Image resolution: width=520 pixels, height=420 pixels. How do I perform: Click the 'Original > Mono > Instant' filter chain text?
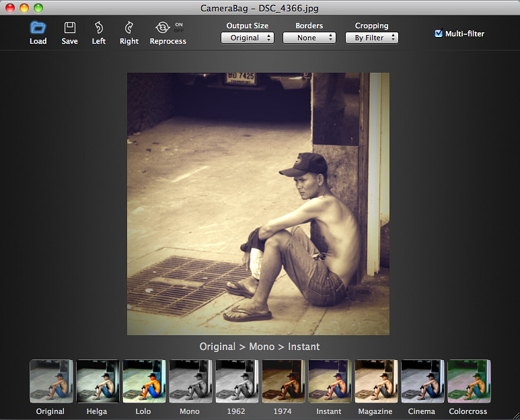(x=260, y=347)
